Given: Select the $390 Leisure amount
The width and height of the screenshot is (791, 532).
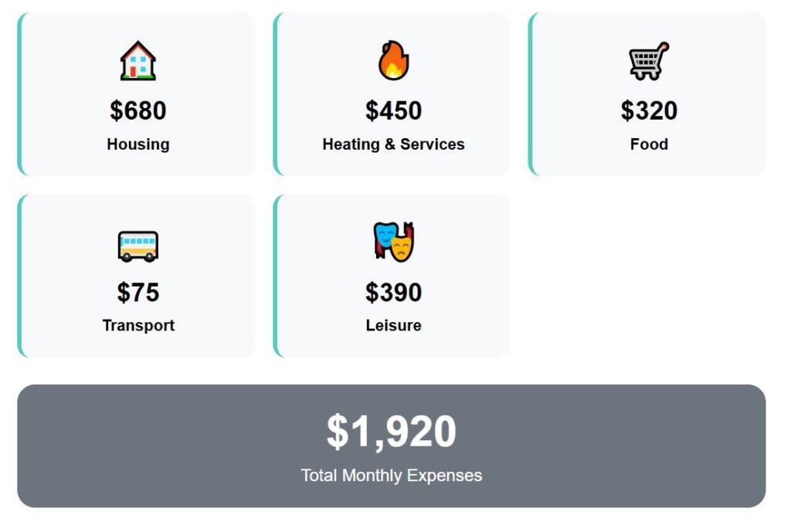Looking at the screenshot, I should pyautogui.click(x=393, y=293).
